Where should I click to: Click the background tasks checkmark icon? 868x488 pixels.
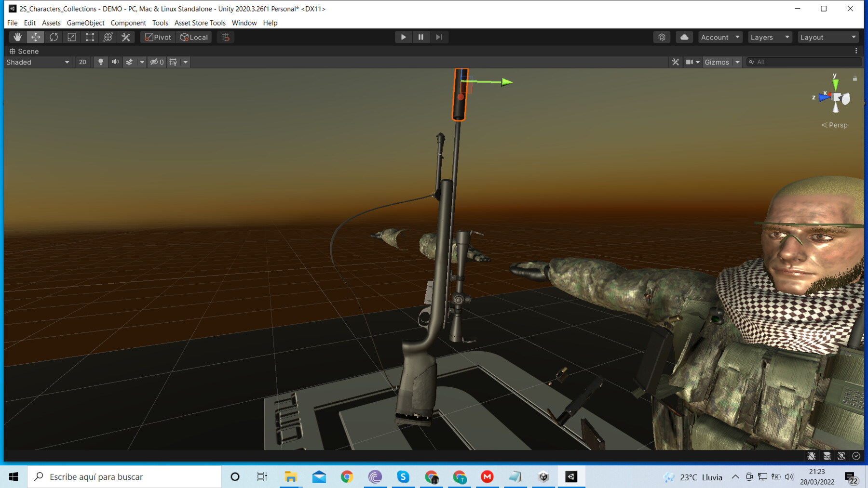coord(856,456)
